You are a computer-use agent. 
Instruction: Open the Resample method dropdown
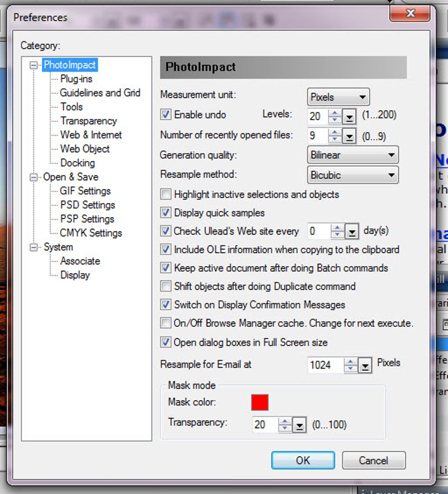point(353,175)
